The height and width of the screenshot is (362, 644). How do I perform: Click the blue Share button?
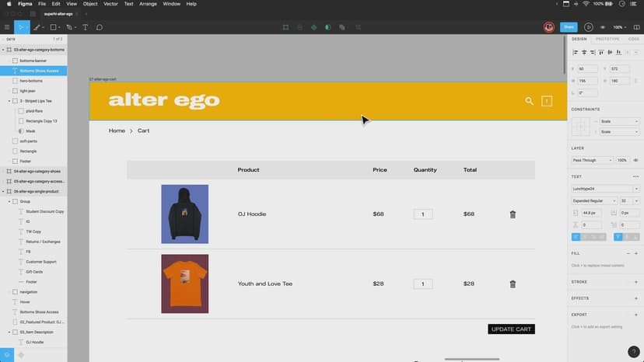tap(569, 27)
